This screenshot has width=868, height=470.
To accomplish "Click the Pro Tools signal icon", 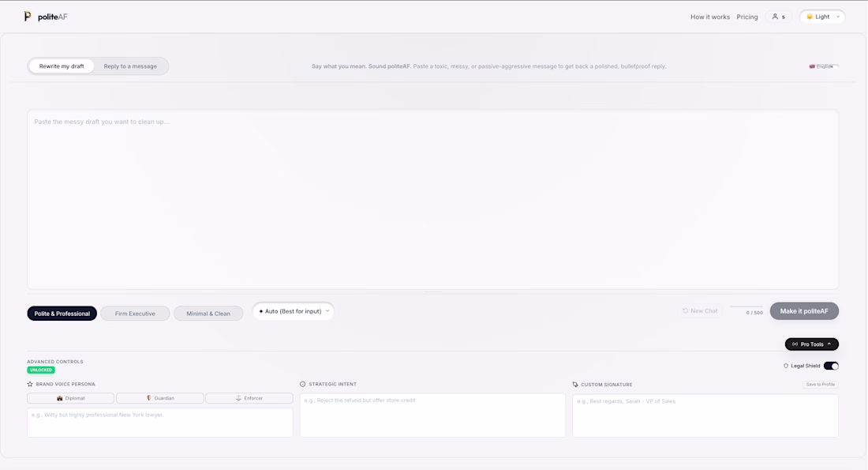I will click(x=795, y=344).
